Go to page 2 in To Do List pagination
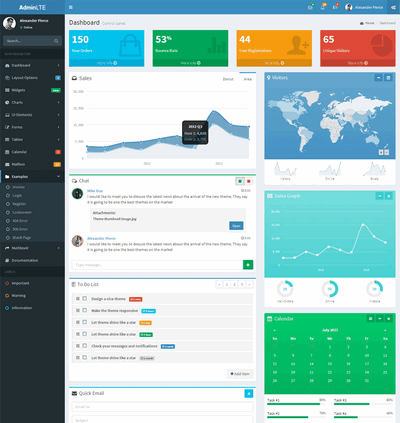This screenshot has width=400, height=423. point(234,284)
